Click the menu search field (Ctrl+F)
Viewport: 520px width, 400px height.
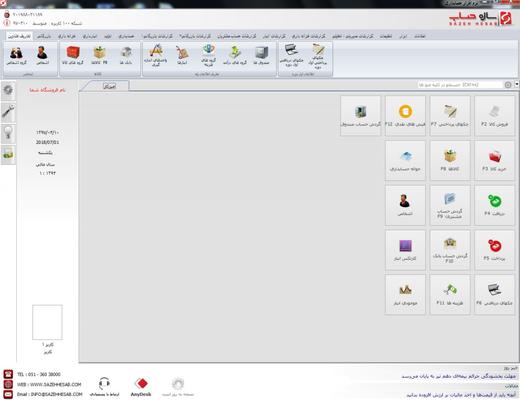460,85
